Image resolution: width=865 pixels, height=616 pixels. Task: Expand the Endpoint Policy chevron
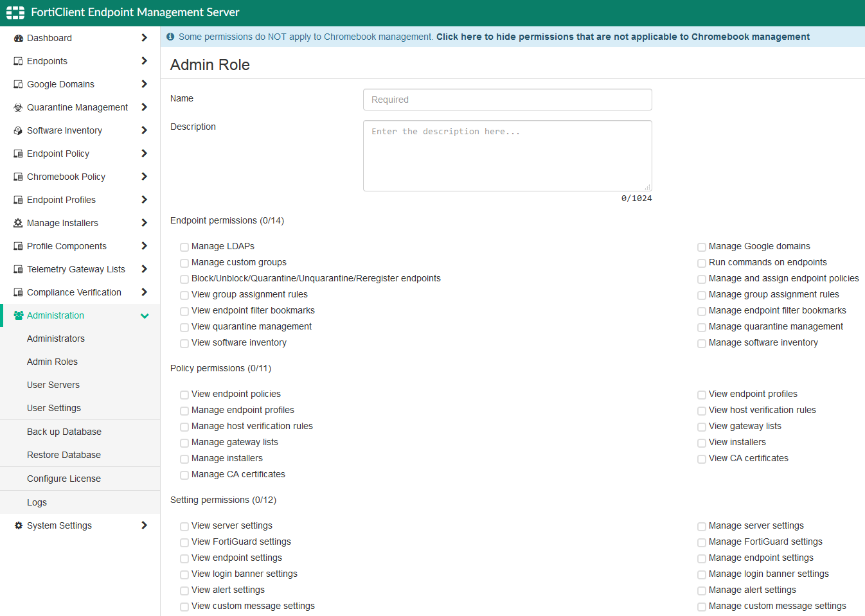tap(144, 154)
